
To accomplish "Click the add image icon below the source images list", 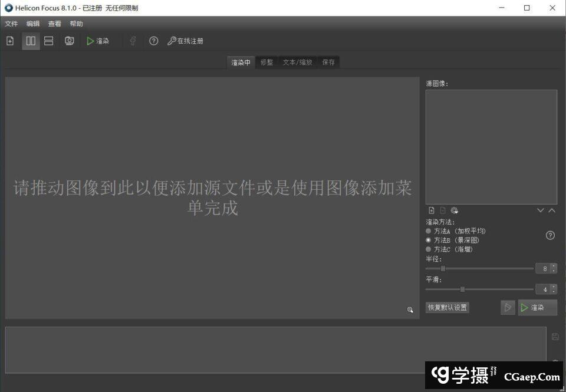I will click(432, 210).
